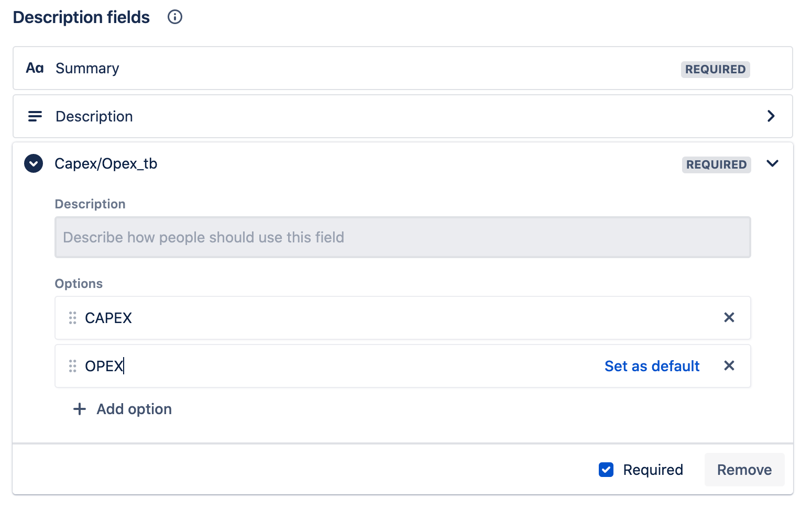812x511 pixels.
Task: Click Set as default for OPEX
Action: tap(652, 366)
